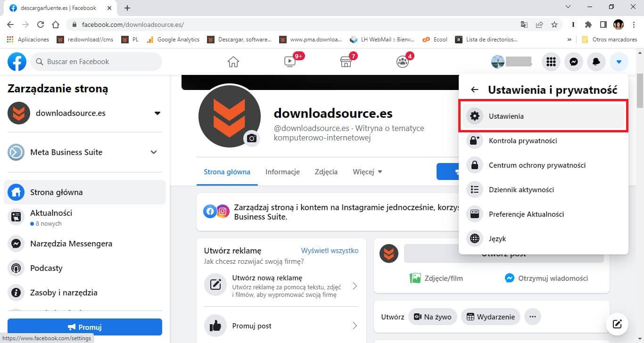Show more bookmarks chevron
This screenshot has height=343, width=644.
(570, 40)
